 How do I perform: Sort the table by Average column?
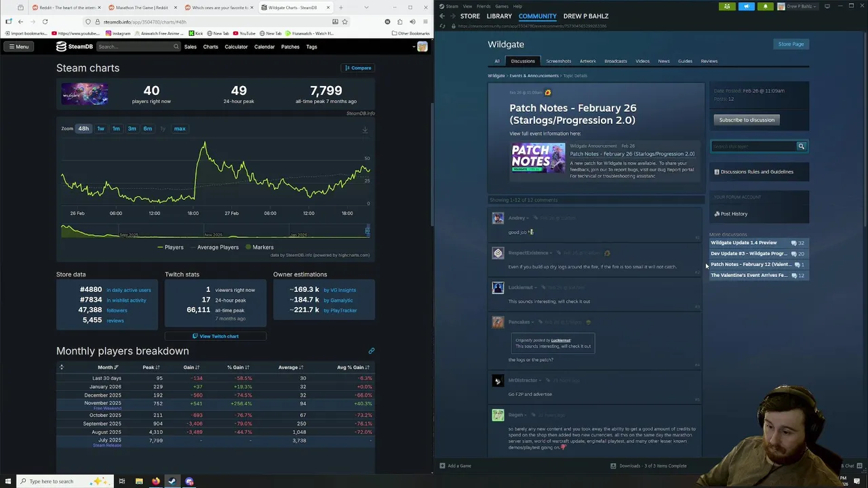pos(290,367)
